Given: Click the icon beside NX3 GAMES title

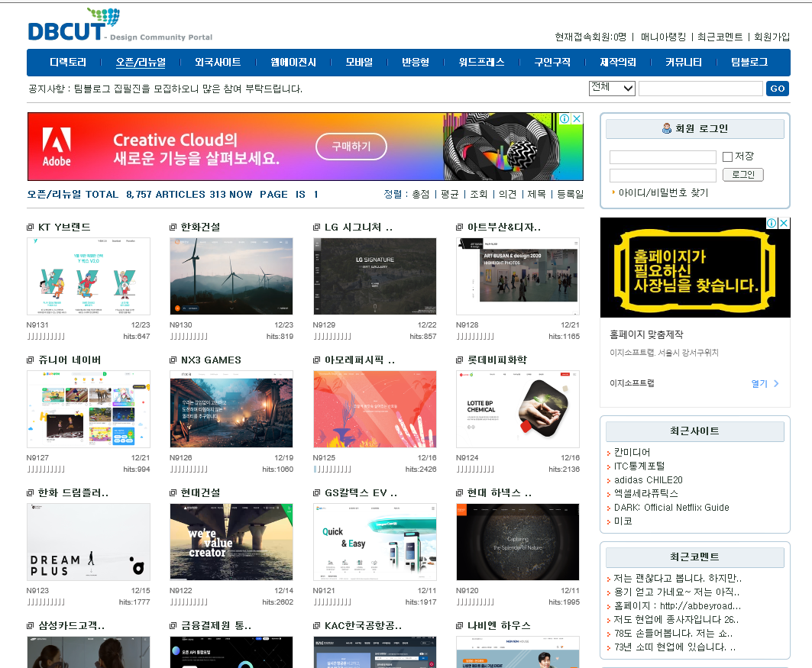Looking at the screenshot, I should [173, 360].
